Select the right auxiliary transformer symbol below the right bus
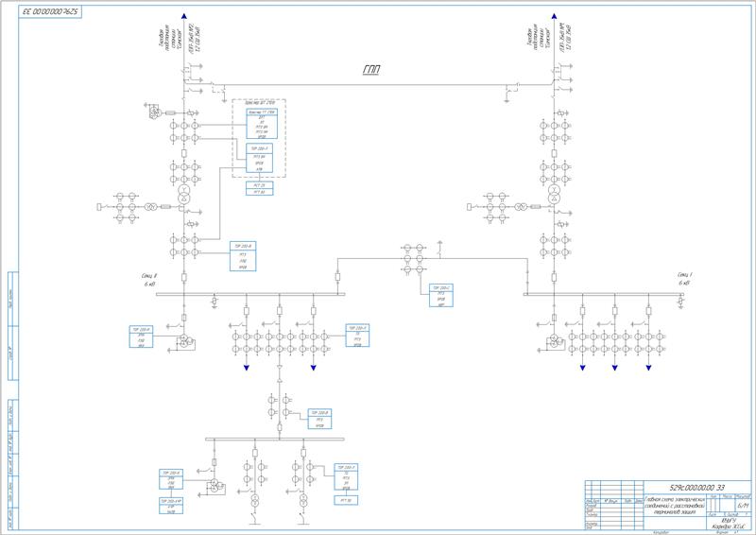This screenshot has width=756, height=535. (555, 340)
